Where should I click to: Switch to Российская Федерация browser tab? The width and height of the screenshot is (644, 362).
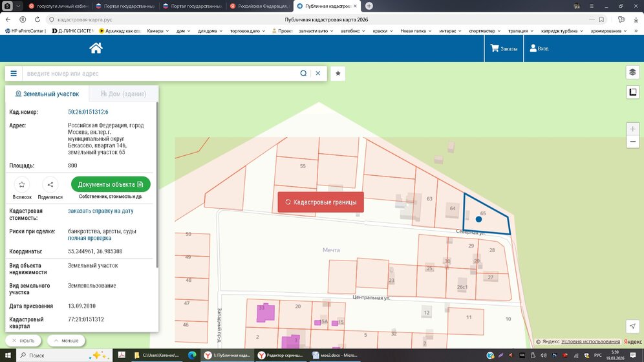260,6
